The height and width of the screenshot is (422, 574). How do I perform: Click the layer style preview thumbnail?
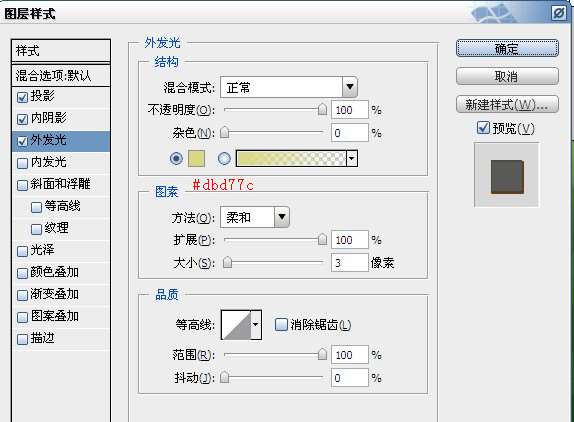coord(507,175)
